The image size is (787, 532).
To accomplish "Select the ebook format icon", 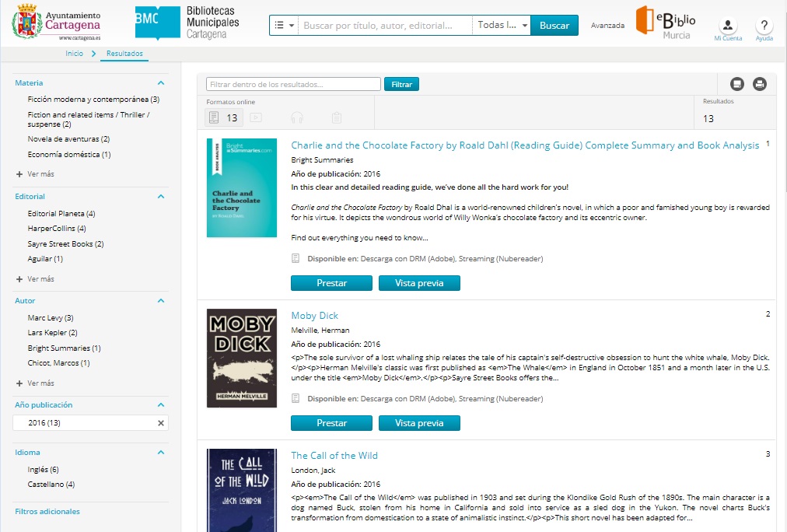I will pyautogui.click(x=215, y=117).
